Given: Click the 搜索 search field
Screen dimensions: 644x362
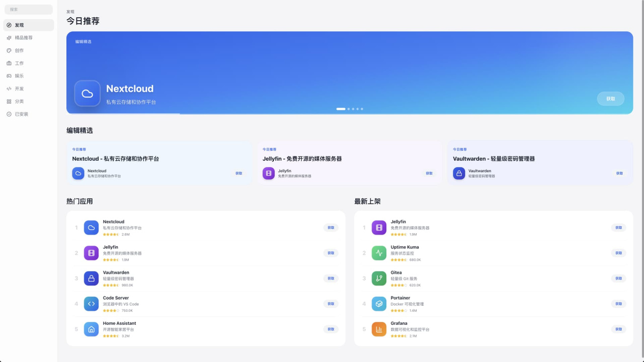Looking at the screenshot, I should click(x=29, y=10).
